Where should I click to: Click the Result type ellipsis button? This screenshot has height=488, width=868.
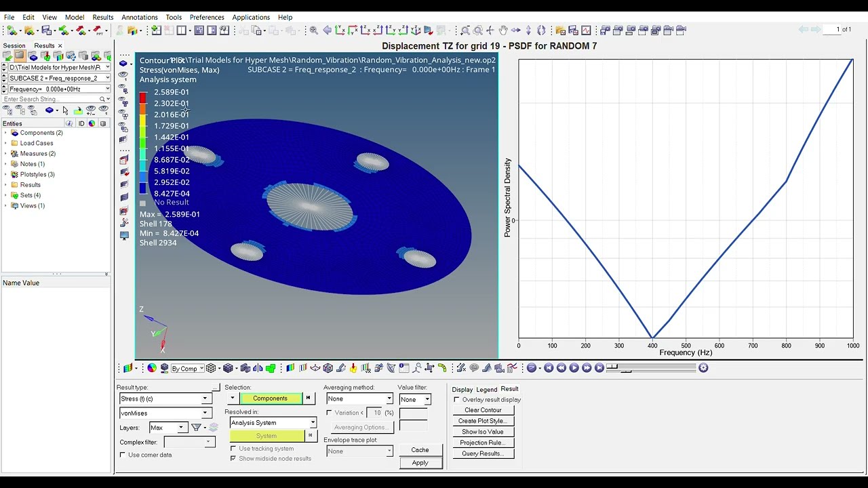point(215,388)
